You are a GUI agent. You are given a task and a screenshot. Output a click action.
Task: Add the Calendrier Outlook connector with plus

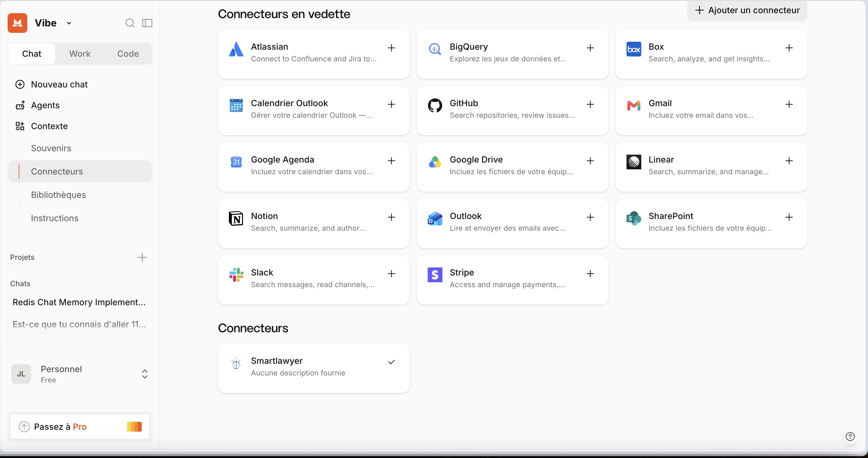391,105
